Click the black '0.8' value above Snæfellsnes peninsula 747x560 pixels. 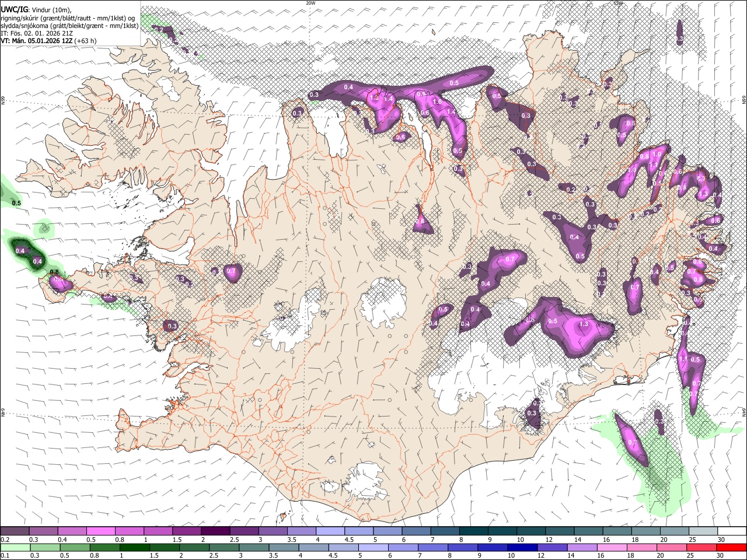click(x=54, y=272)
